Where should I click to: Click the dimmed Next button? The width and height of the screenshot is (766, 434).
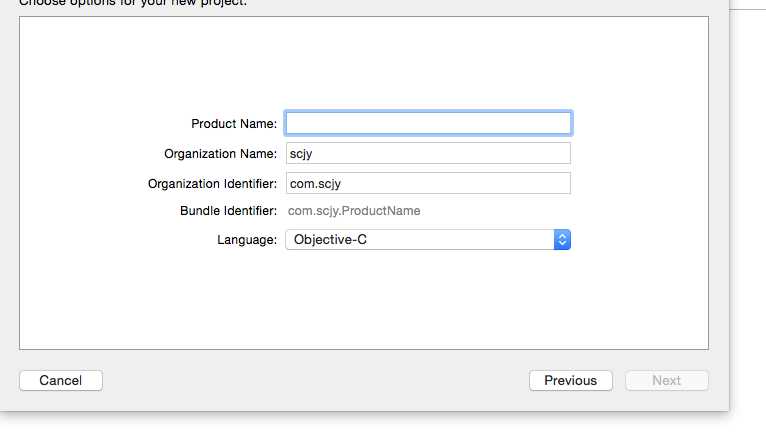[667, 381]
